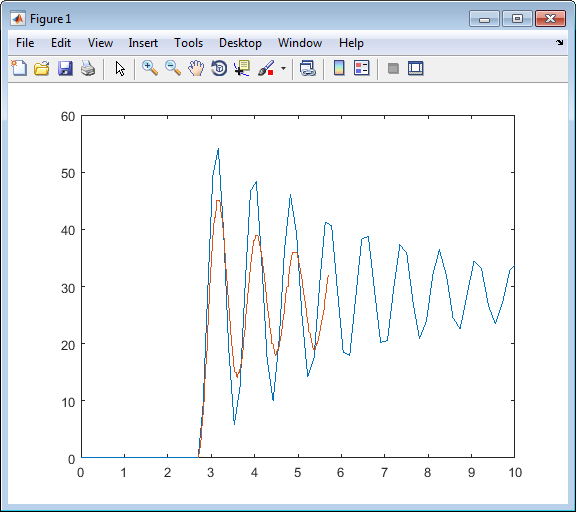Viewport: 576px width, 512px height.
Task: Activate the Zoom Out magnifier tool
Action: (173, 68)
